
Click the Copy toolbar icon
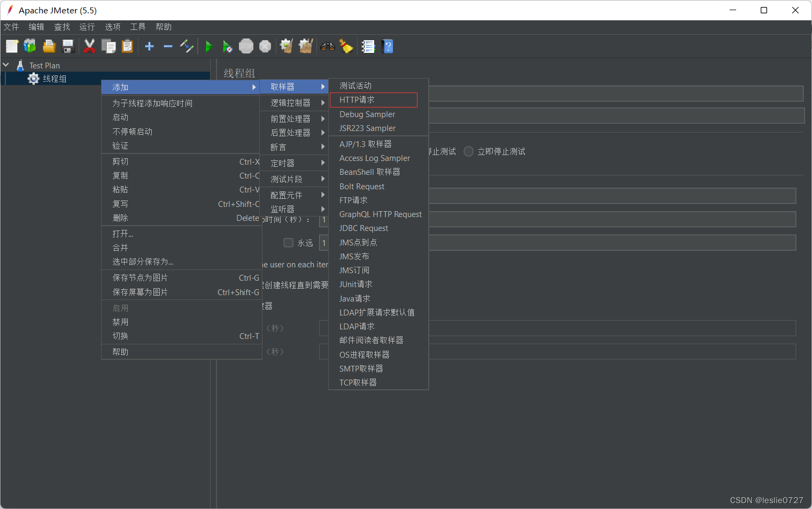click(x=109, y=47)
